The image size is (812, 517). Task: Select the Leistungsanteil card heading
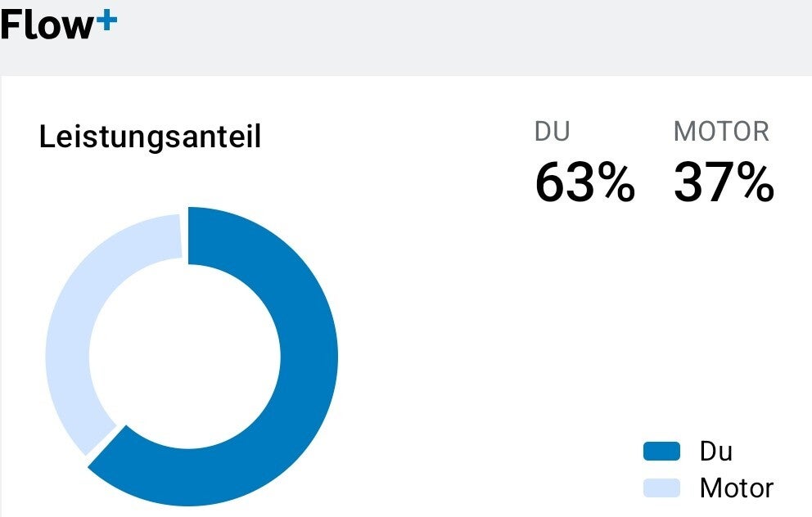tap(150, 137)
